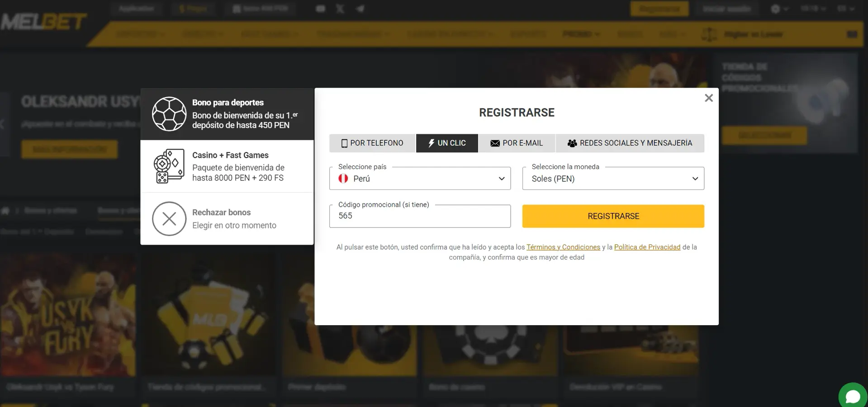Click the YouTube icon in header

[320, 9]
